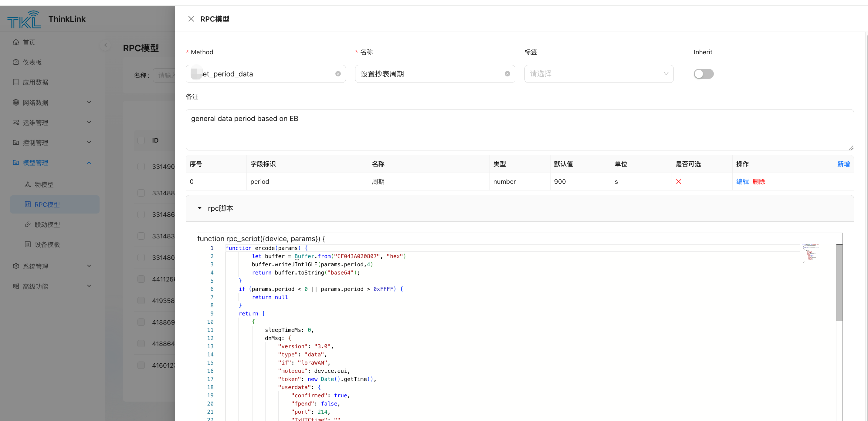The image size is (868, 421).
Task: Click the 物模型 tree icon
Action: click(28, 184)
